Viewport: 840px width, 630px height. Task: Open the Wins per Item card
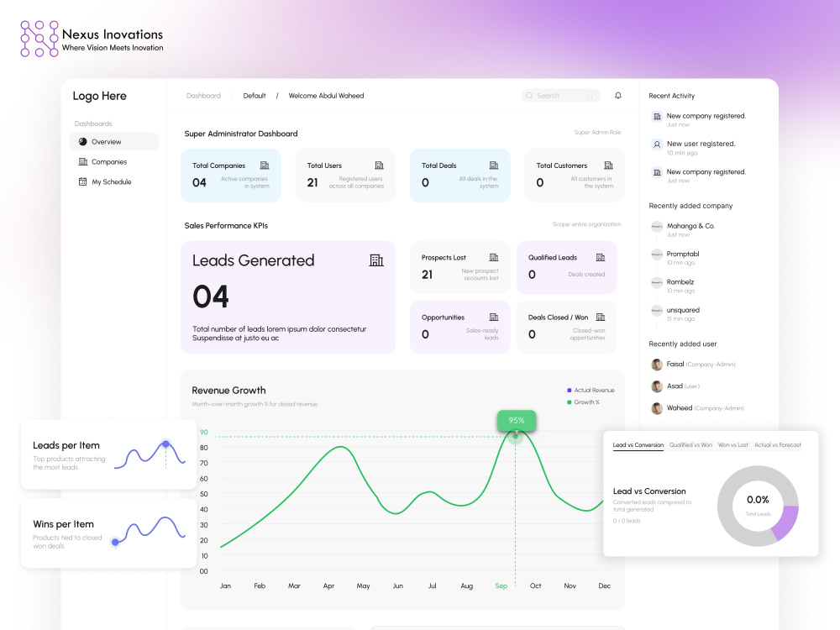coord(108,533)
